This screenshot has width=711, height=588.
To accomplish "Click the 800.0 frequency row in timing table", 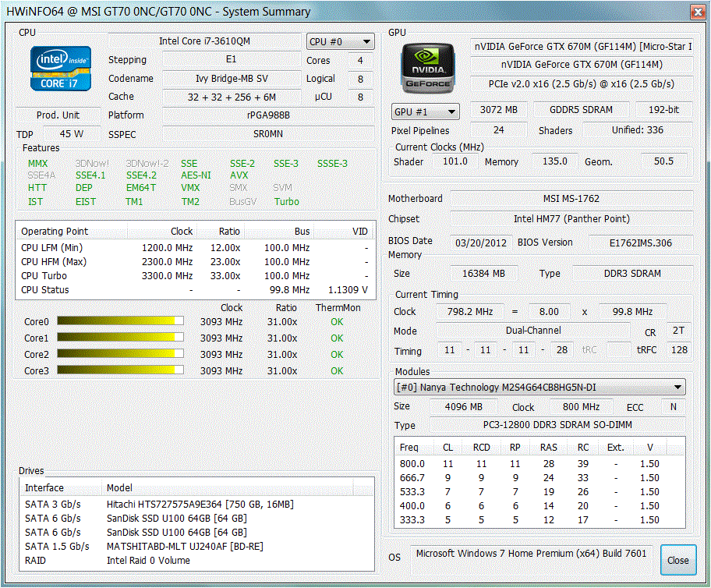I will click(x=539, y=464).
